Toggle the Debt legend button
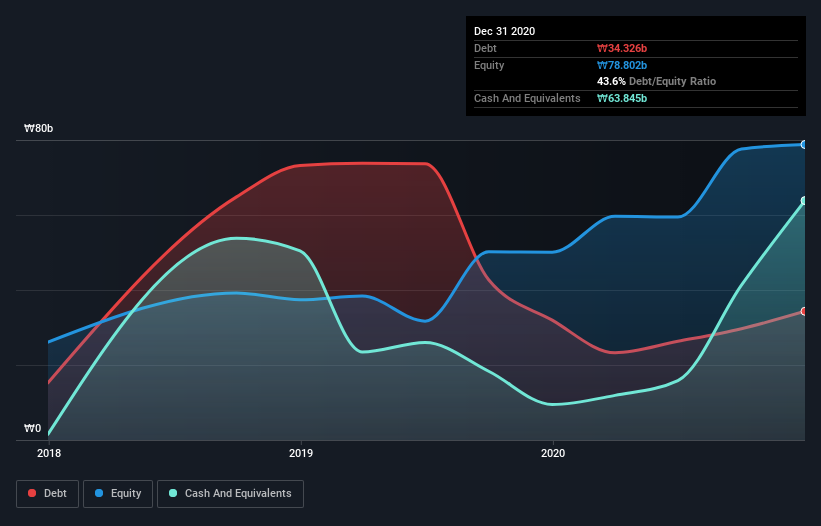This screenshot has height=526, width=821. [x=48, y=494]
